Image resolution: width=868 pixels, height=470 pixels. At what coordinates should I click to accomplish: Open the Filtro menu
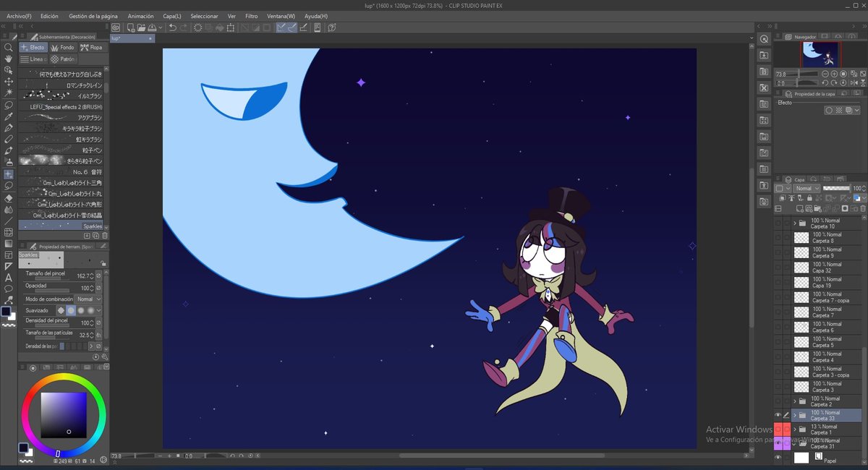252,15
